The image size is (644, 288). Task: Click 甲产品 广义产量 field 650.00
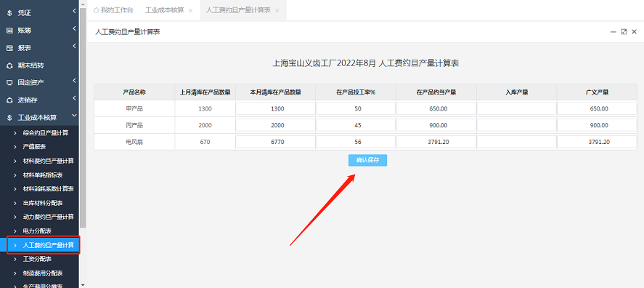click(x=598, y=109)
